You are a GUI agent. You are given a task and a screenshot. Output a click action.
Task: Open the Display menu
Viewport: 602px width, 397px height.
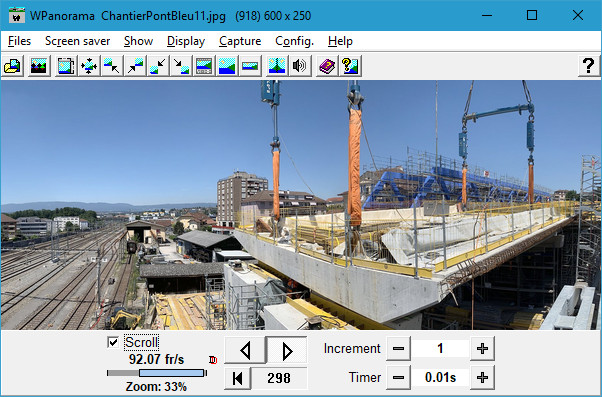point(186,41)
